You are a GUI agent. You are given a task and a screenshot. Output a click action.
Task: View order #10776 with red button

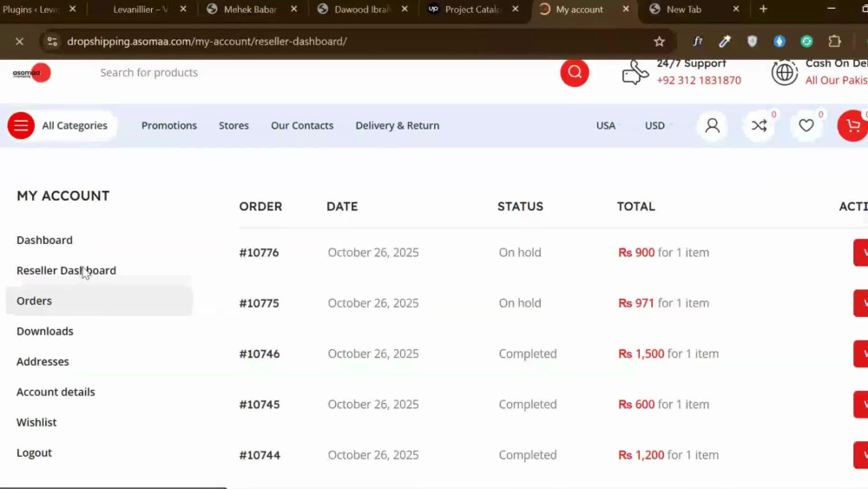point(861,253)
